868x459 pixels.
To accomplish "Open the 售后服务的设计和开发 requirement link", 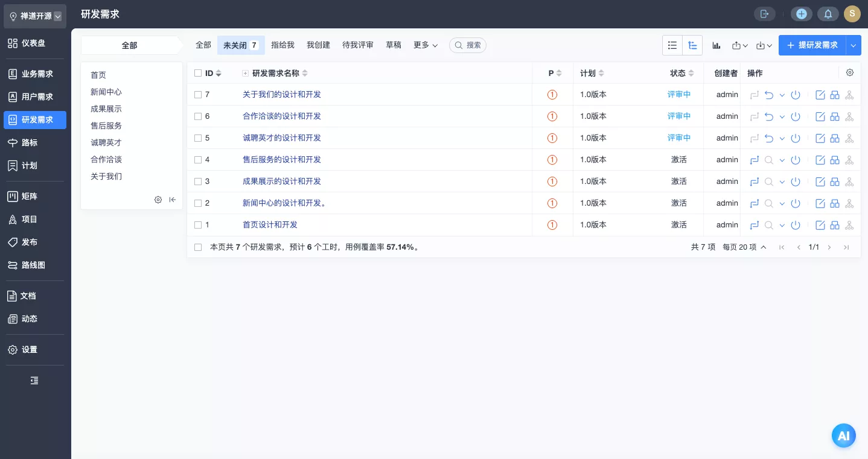I will coord(281,160).
